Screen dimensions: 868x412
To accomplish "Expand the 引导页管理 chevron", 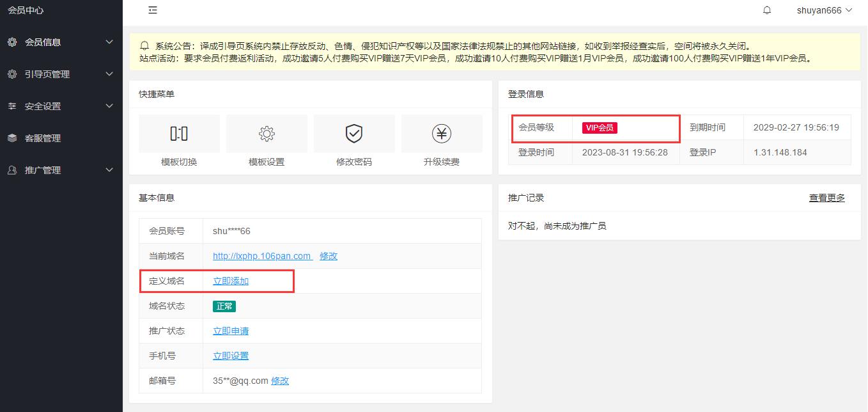I will (109, 74).
